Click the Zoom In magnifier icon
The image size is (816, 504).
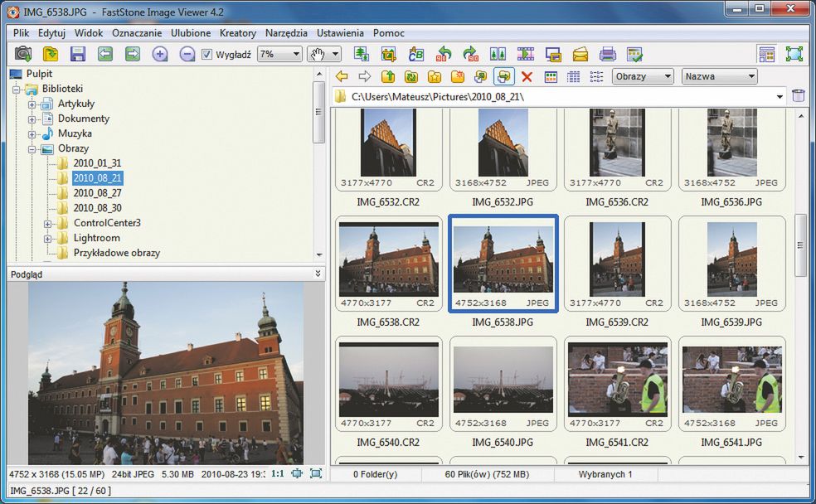(160, 54)
